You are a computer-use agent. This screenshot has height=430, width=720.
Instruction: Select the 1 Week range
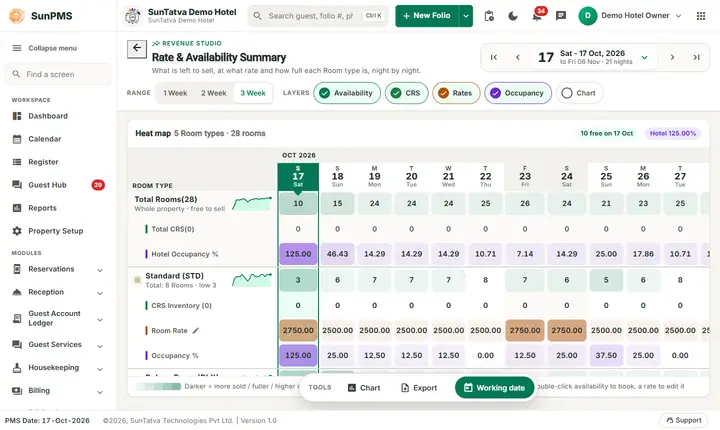click(175, 93)
